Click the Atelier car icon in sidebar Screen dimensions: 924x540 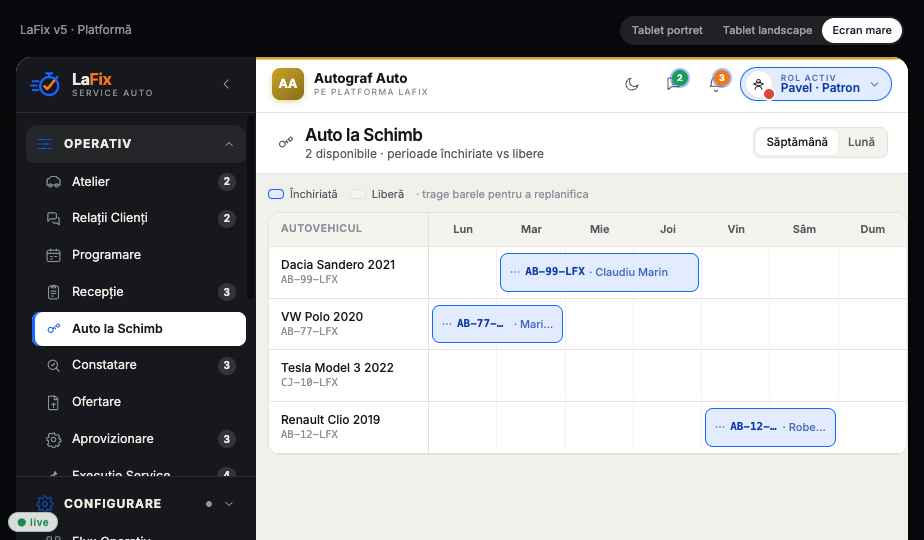tap(53, 182)
